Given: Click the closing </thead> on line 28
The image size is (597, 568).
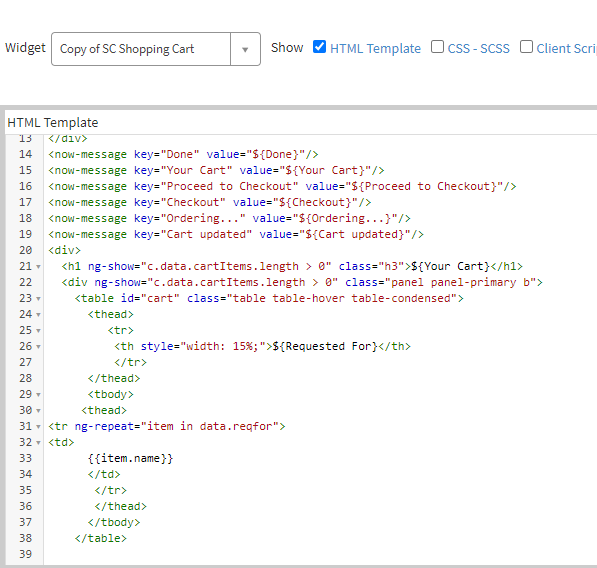Looking at the screenshot, I should point(114,378).
